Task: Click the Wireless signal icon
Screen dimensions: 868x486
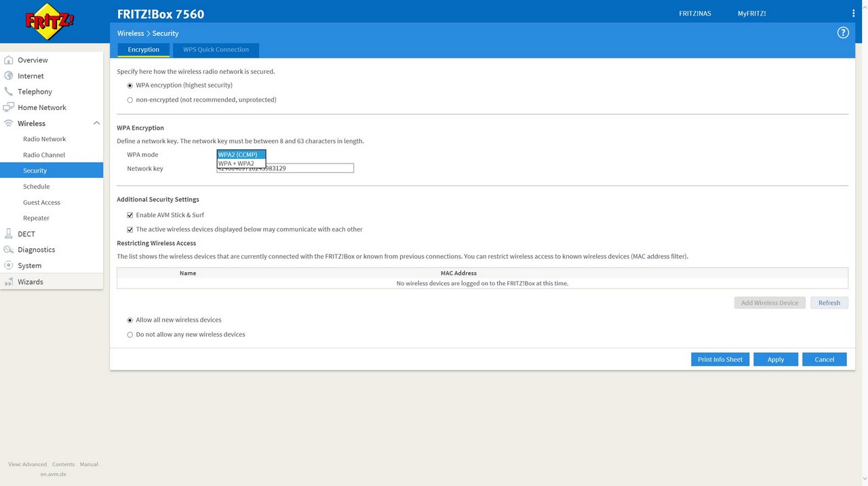Action: (x=9, y=124)
